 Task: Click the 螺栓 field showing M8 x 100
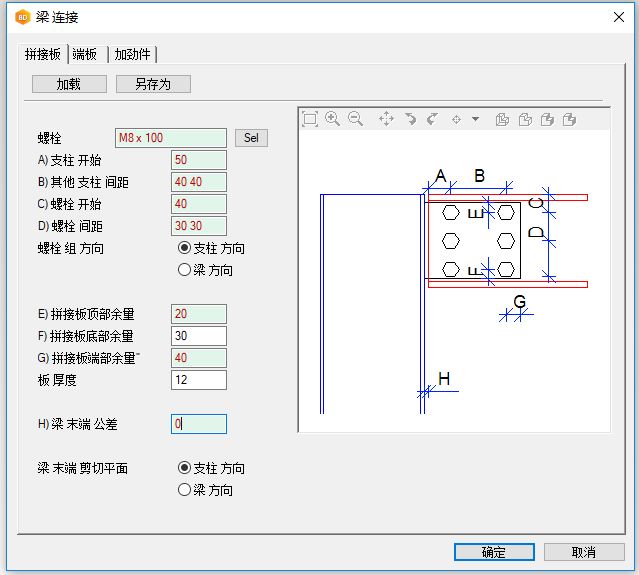pos(171,138)
